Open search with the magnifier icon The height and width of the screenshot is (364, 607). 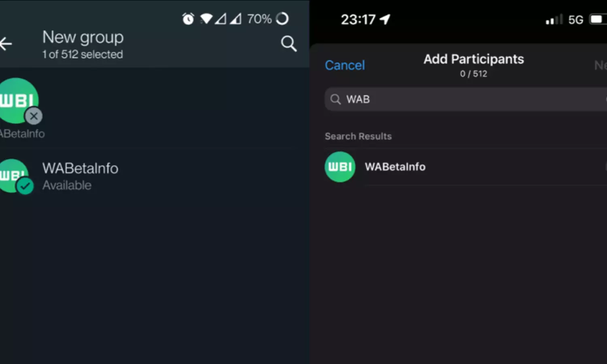[x=289, y=44]
